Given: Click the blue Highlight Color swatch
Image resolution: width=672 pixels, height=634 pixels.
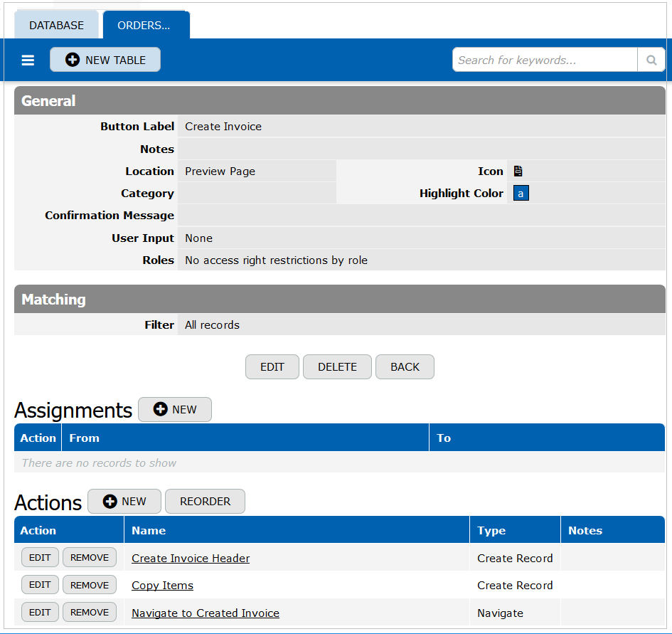Looking at the screenshot, I should click(x=521, y=194).
